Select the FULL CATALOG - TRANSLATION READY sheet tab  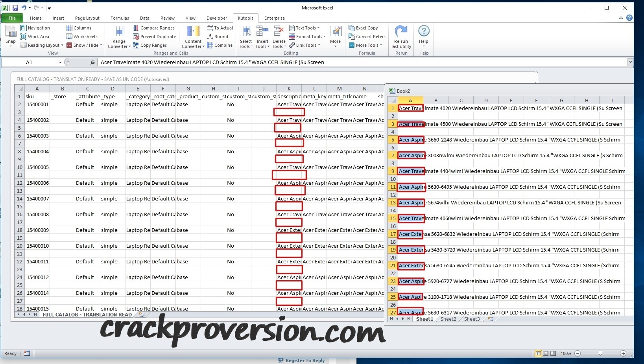tap(87, 315)
